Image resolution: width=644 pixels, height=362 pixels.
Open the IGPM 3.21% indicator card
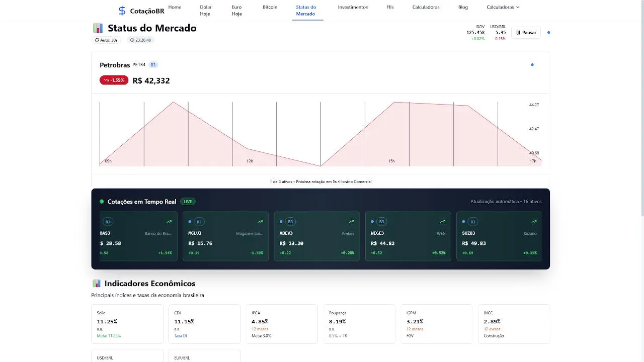[437, 324]
